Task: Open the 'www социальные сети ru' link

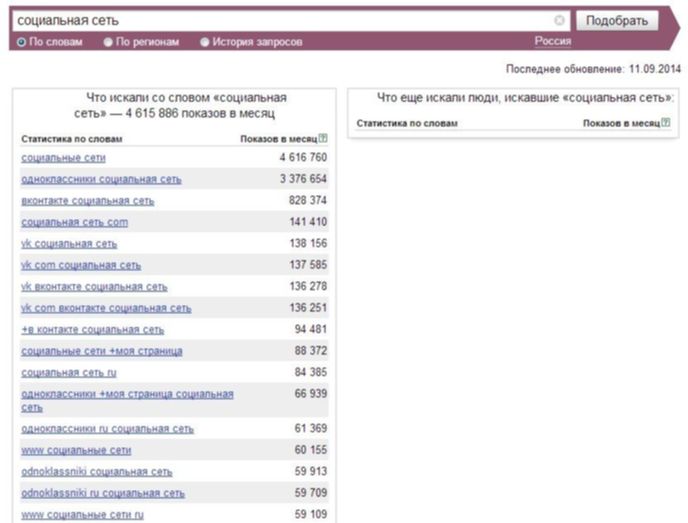Action: coord(82,515)
